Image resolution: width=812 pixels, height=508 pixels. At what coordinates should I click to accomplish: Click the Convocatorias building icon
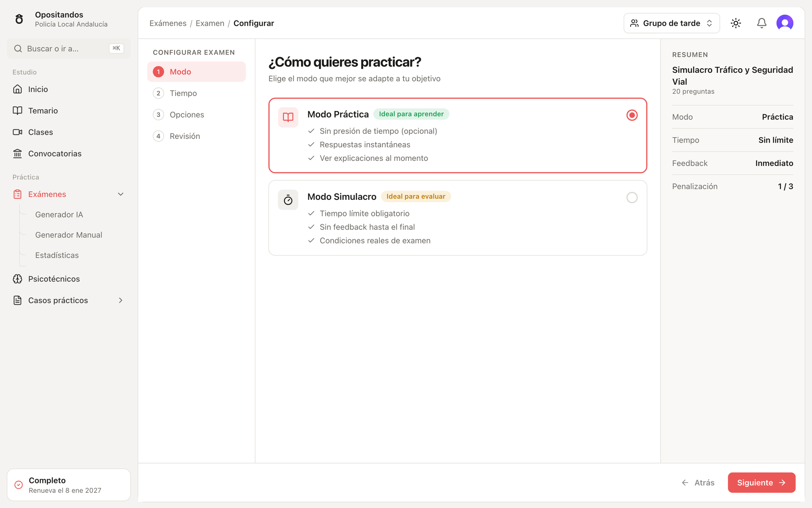[17, 154]
